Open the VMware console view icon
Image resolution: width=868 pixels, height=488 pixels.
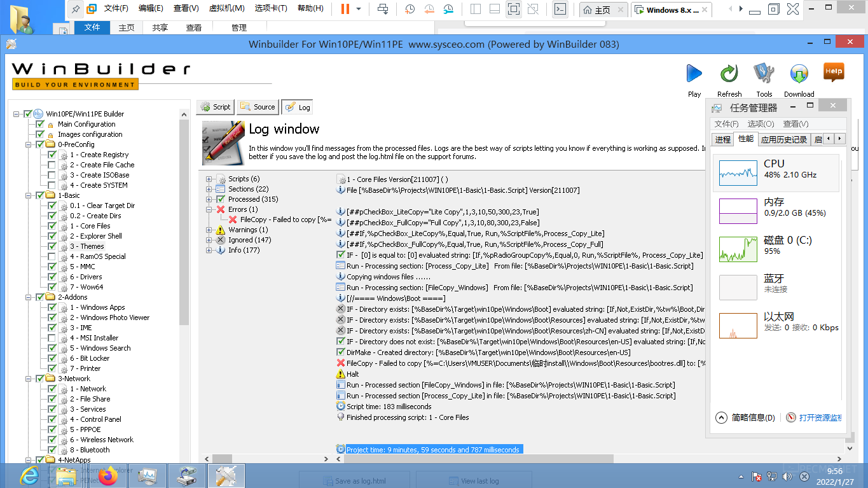(x=560, y=9)
